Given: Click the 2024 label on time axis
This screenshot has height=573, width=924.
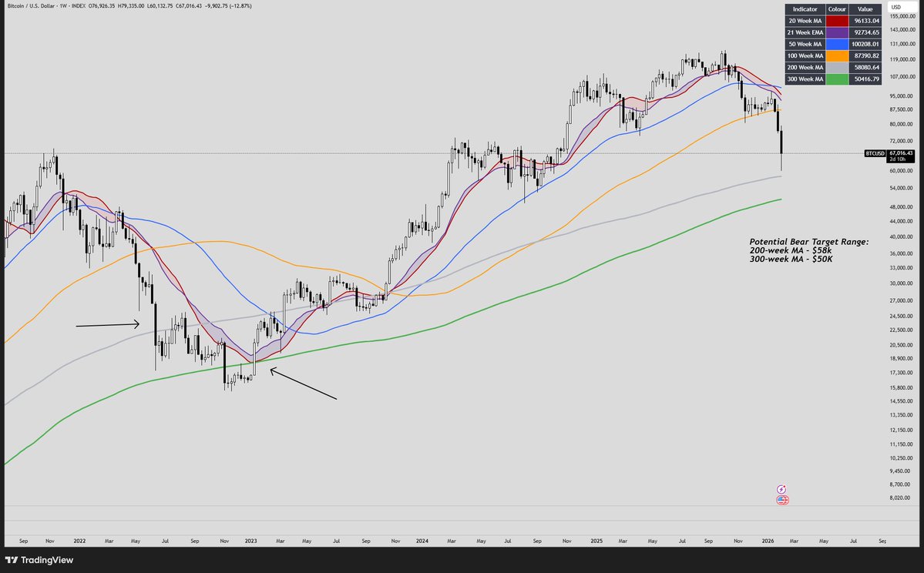Looking at the screenshot, I should click(x=422, y=541).
